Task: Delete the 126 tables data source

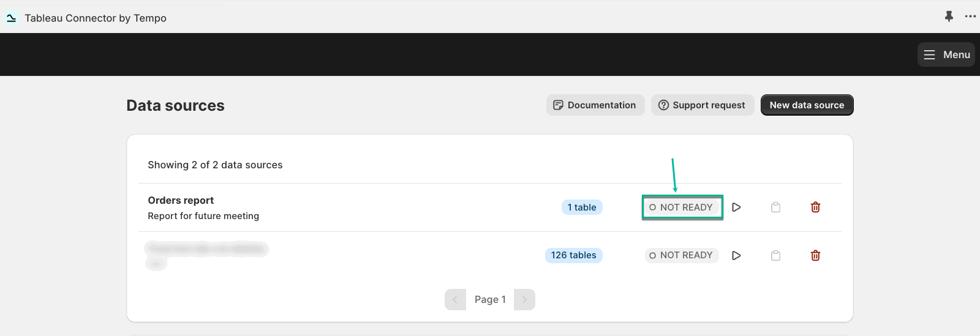Action: [815, 256]
